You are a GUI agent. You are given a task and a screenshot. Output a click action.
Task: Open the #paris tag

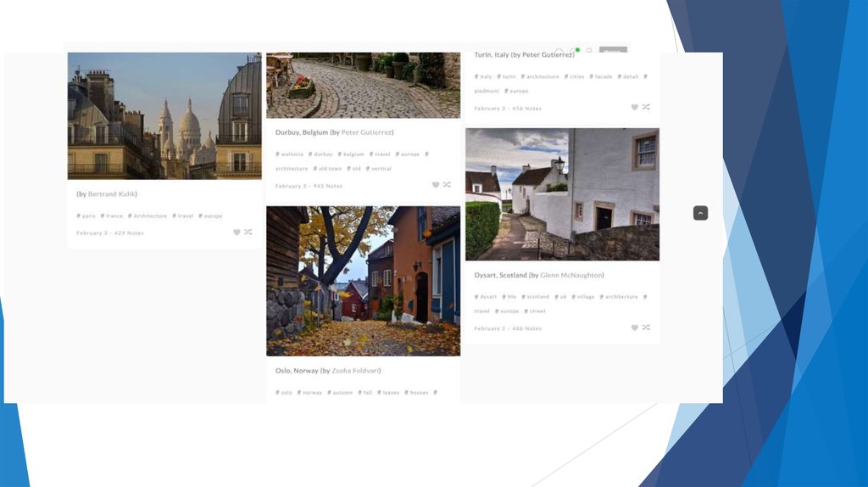[x=86, y=216]
